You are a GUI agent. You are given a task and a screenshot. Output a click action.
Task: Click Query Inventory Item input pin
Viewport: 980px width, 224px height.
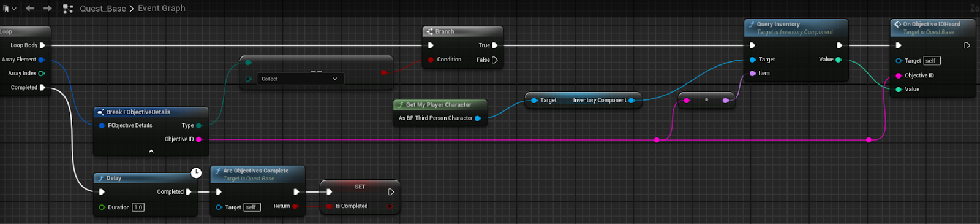tap(753, 73)
